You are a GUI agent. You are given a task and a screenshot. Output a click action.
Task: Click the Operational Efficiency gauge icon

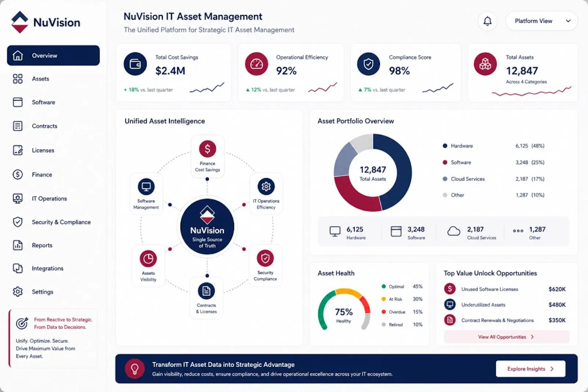click(257, 64)
